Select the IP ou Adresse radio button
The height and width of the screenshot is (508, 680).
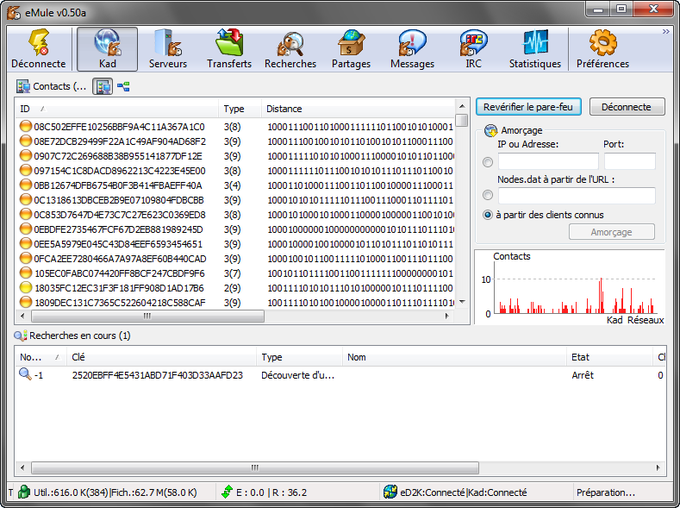pyautogui.click(x=487, y=162)
